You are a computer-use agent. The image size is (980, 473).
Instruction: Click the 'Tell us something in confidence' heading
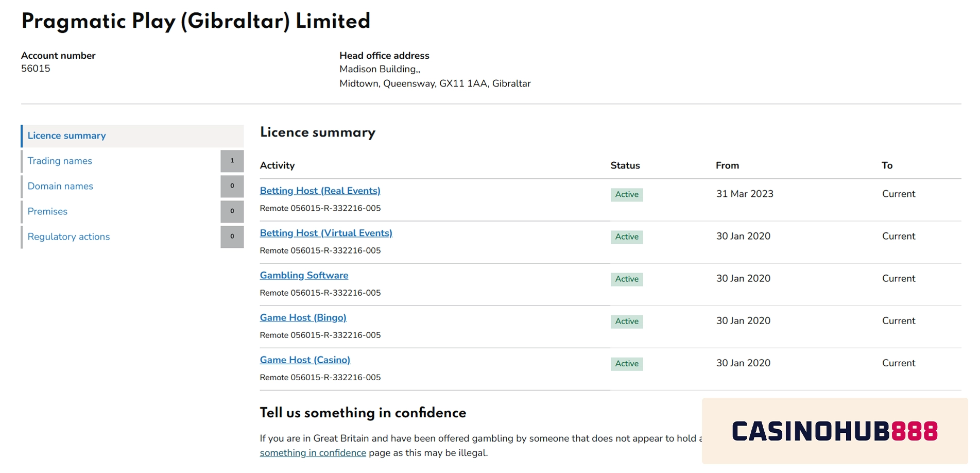coord(363,413)
